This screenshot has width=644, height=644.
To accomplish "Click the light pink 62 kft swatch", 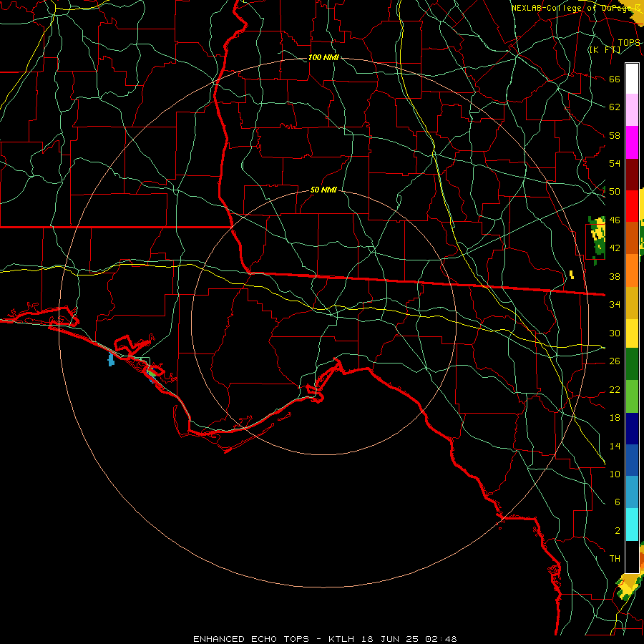I will click(632, 110).
